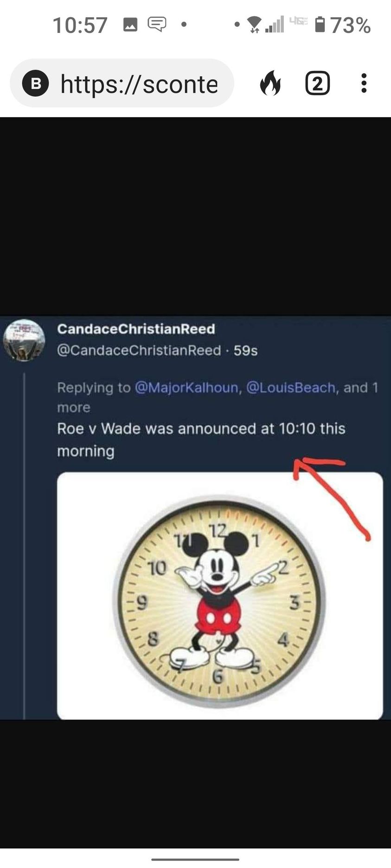Open the picture notification icon in status bar
This screenshot has width=391, height=868.
click(130, 24)
